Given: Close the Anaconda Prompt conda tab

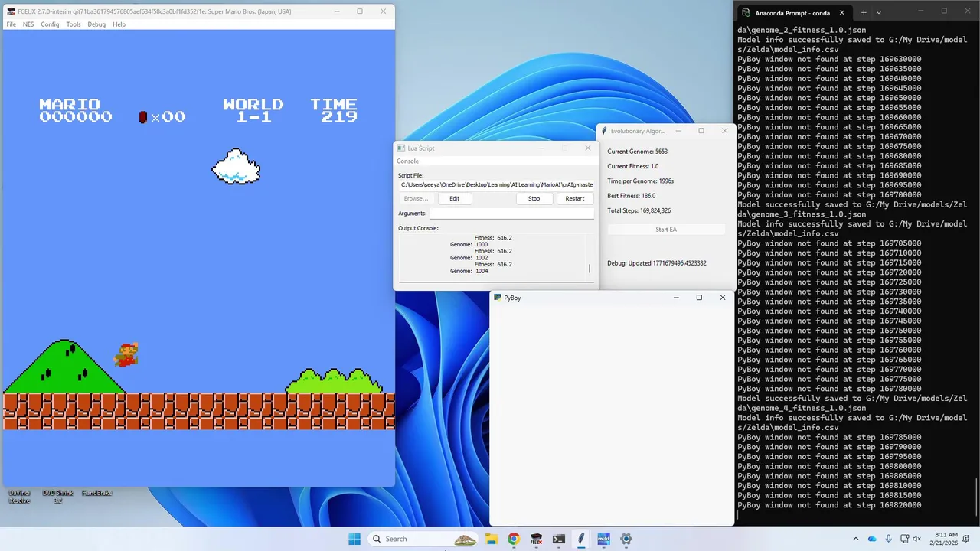Looking at the screenshot, I should (842, 12).
